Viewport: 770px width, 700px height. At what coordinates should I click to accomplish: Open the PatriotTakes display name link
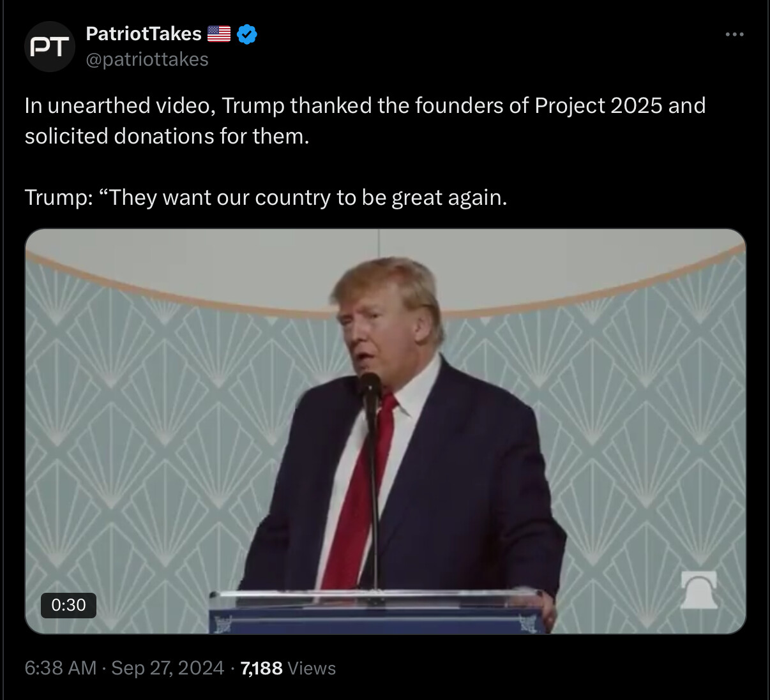click(144, 33)
